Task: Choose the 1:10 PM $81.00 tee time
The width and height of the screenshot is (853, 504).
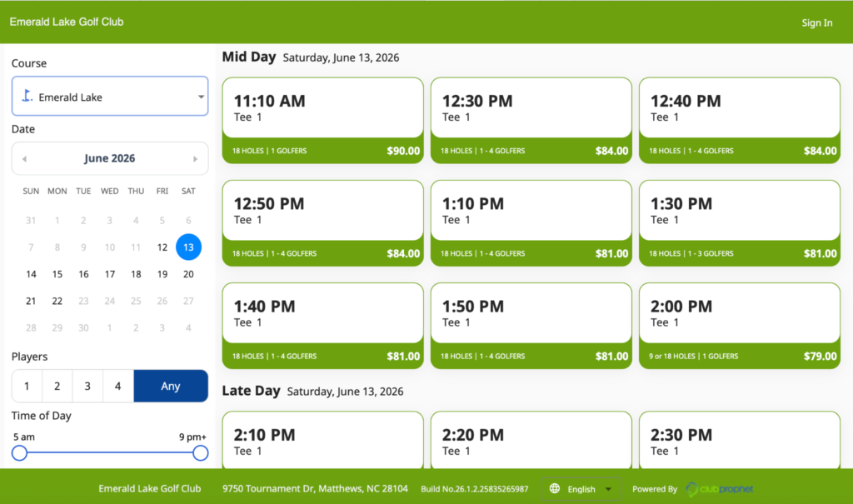Action: [531, 223]
